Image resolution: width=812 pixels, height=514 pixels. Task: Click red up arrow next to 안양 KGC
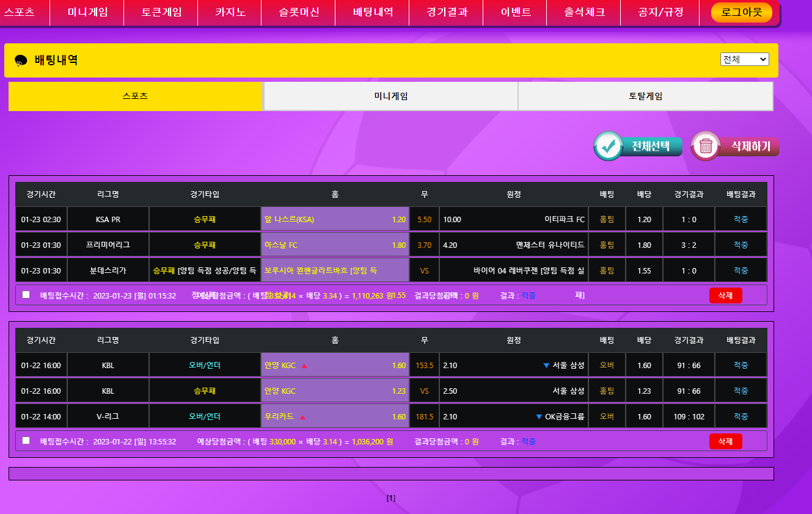304,366
